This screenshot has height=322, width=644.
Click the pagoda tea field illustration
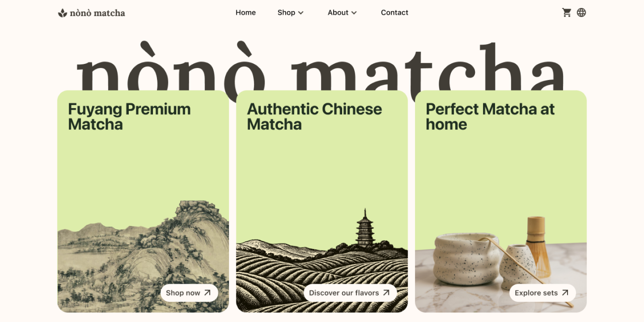[x=322, y=261]
